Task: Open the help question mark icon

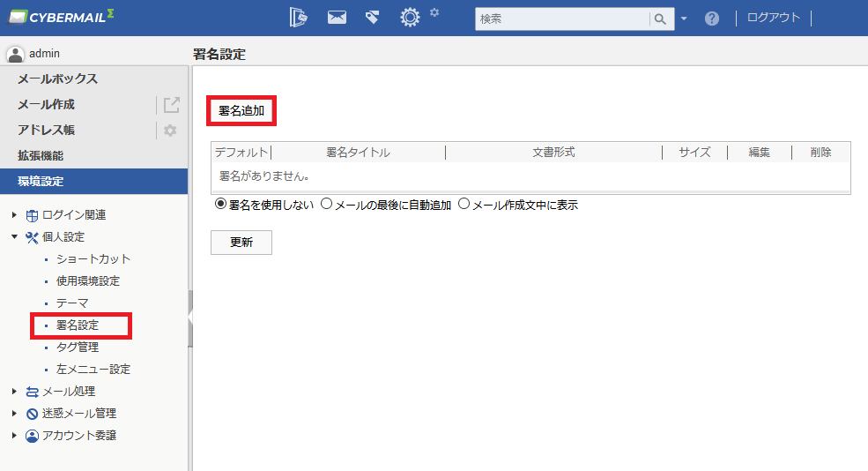Action: (712, 19)
